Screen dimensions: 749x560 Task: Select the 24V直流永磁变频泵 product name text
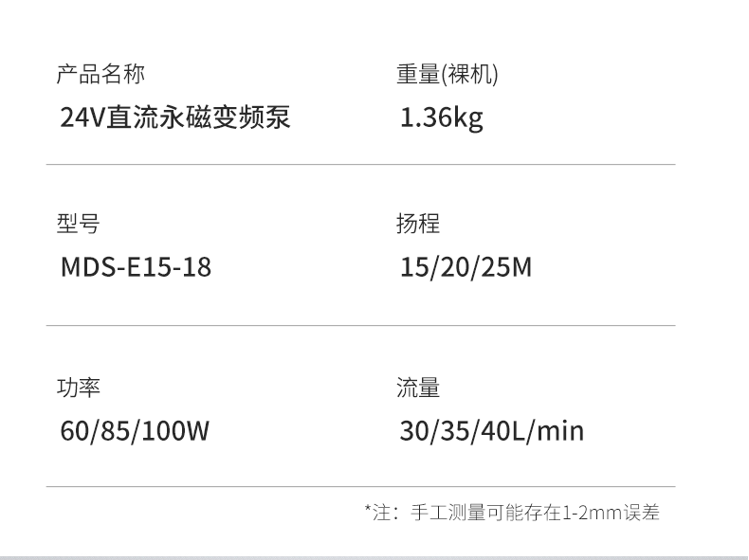[x=175, y=117]
